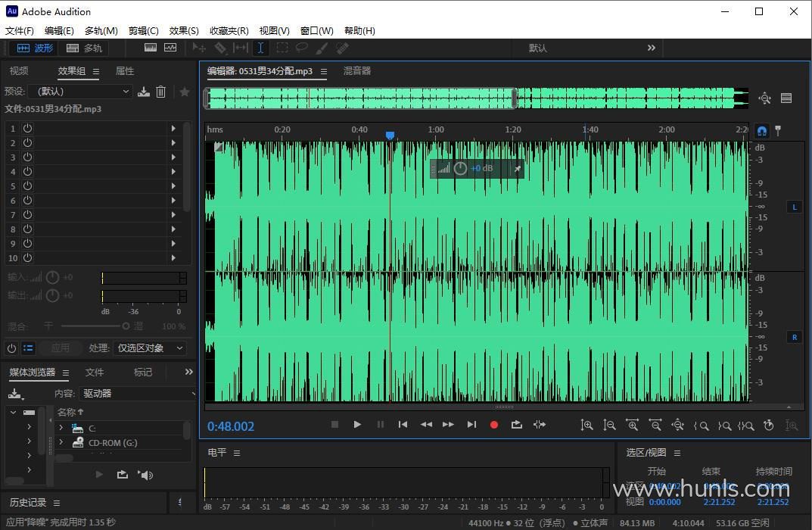Expand workspace list with double chevron
The width and height of the screenshot is (812, 530).
[652, 48]
